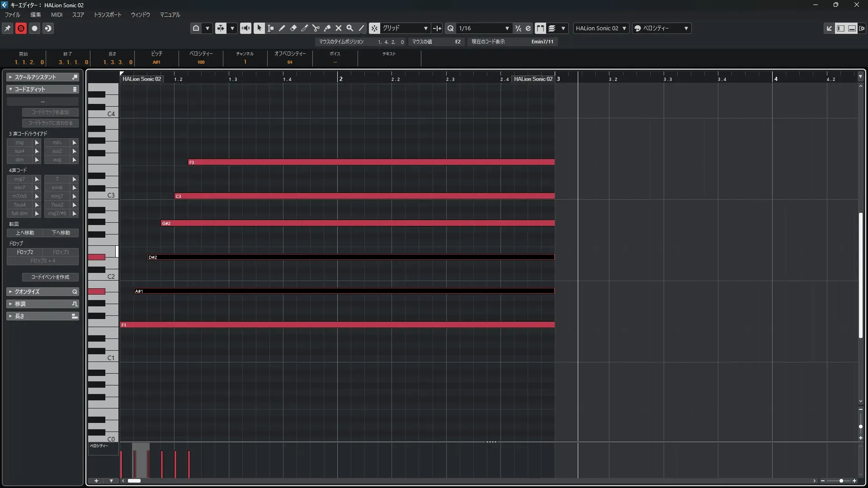Click the ドロップ2 button
This screenshot has width=868, height=488.
[25, 252]
